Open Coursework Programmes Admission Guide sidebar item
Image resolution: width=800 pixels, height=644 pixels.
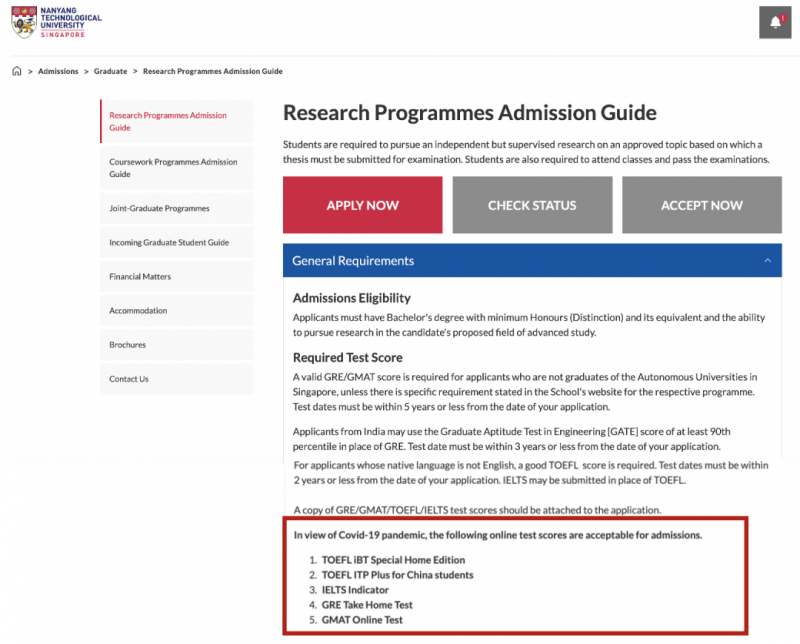click(x=177, y=168)
